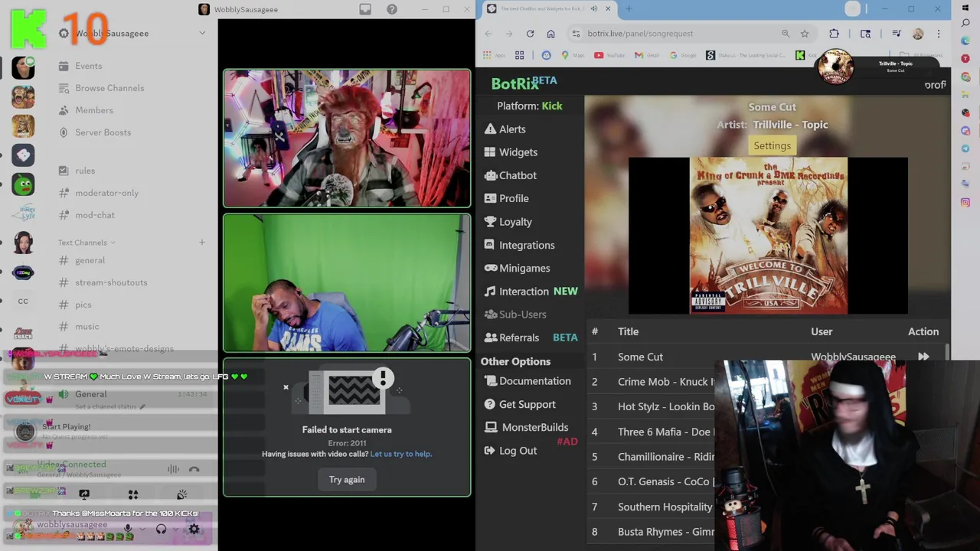Skip the Some Cut song with fast-forward icon

pos(923,357)
